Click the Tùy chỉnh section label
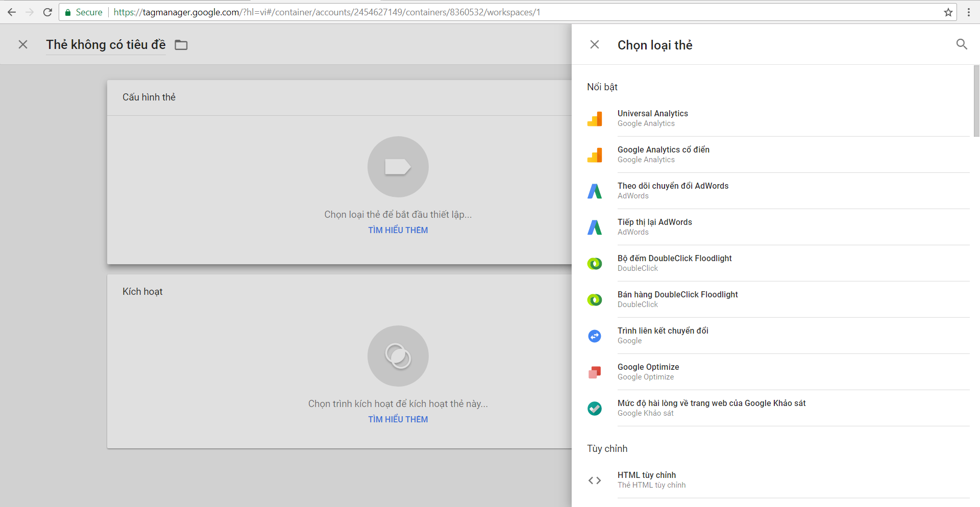The width and height of the screenshot is (980, 507). click(x=607, y=448)
